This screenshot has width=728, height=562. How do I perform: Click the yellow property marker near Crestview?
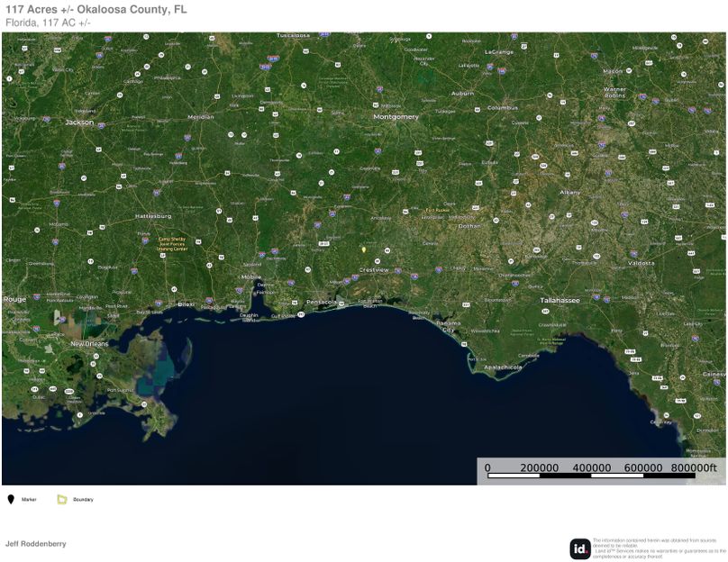363,249
